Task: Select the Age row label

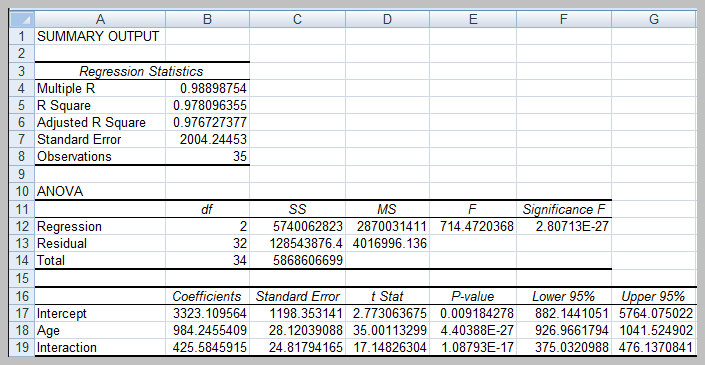Action: pos(100,330)
